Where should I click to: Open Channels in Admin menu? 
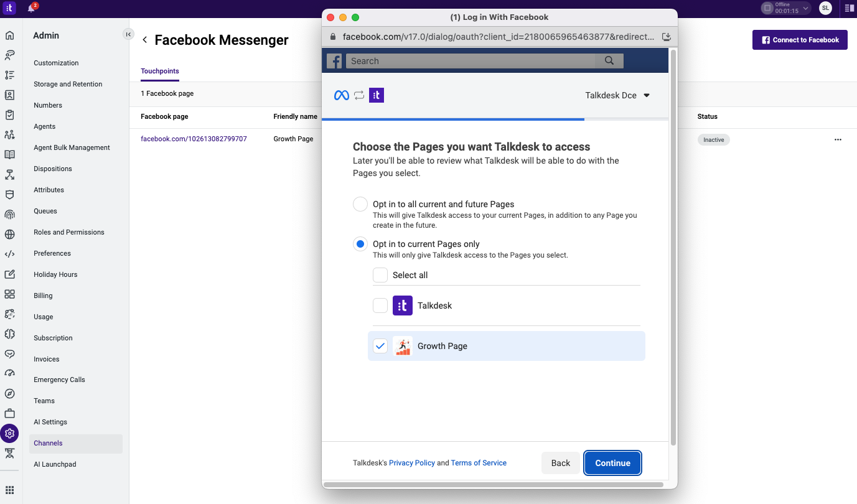[76, 443]
